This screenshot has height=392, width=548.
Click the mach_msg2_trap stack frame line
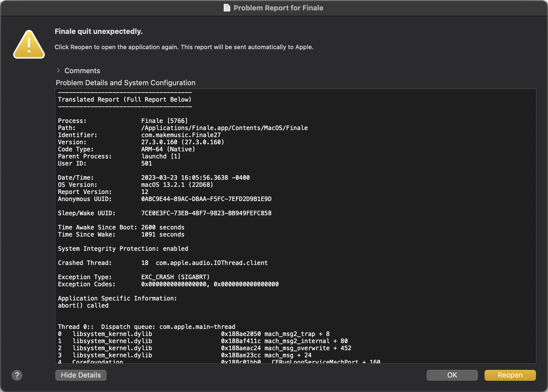coord(194,334)
